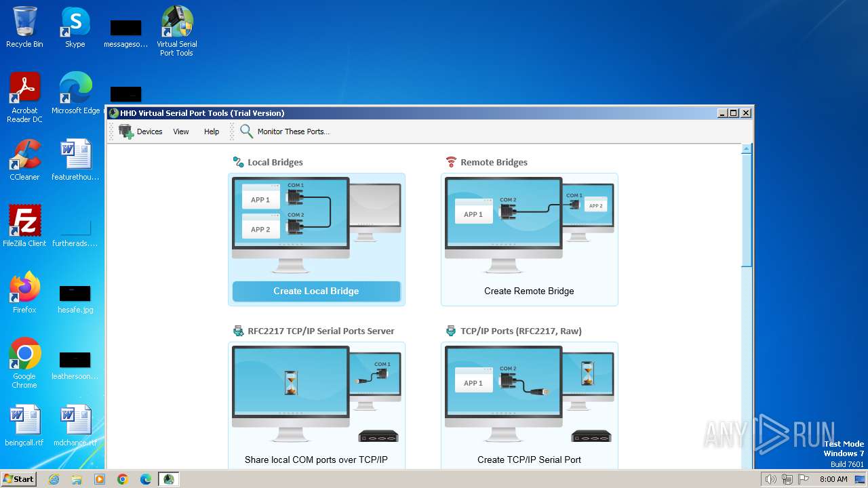
Task: Click the Virtual Serial Port Tools taskbar button
Action: click(x=169, y=479)
